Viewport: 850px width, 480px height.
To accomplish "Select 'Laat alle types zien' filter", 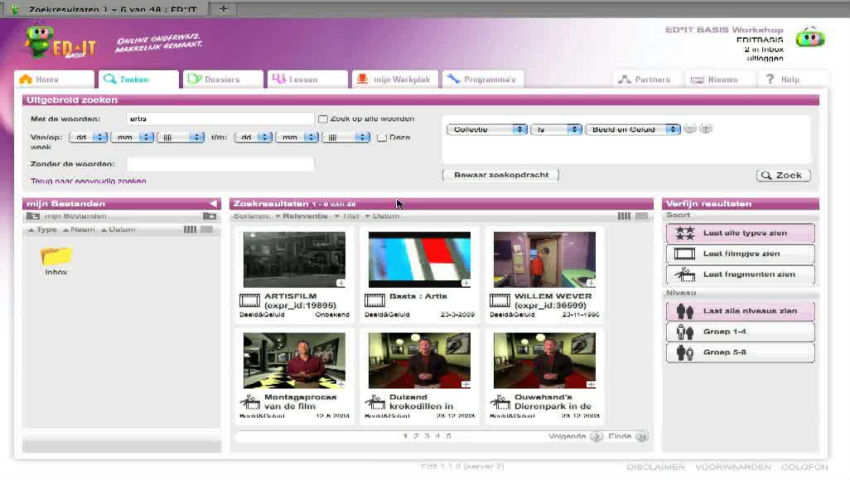I will (740, 233).
